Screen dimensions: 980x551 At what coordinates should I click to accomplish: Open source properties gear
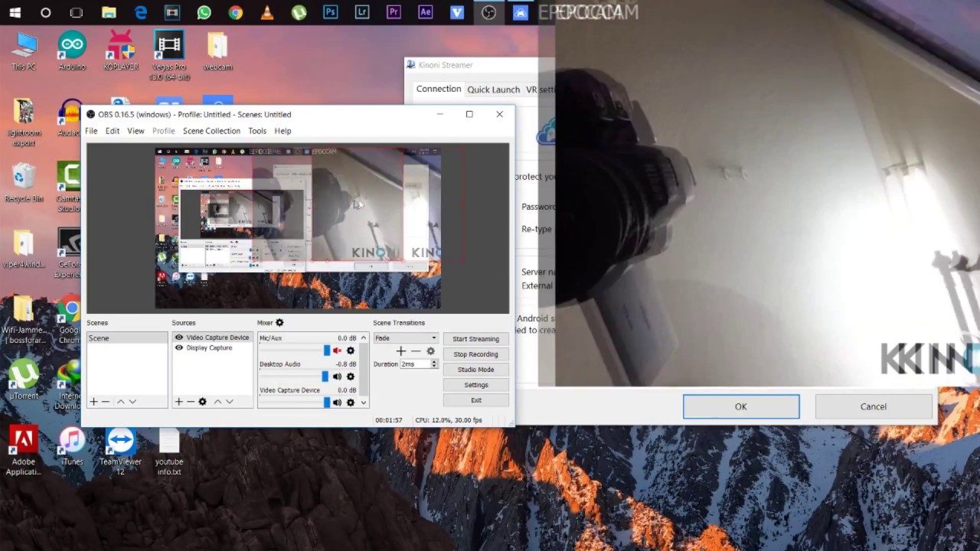coord(203,402)
